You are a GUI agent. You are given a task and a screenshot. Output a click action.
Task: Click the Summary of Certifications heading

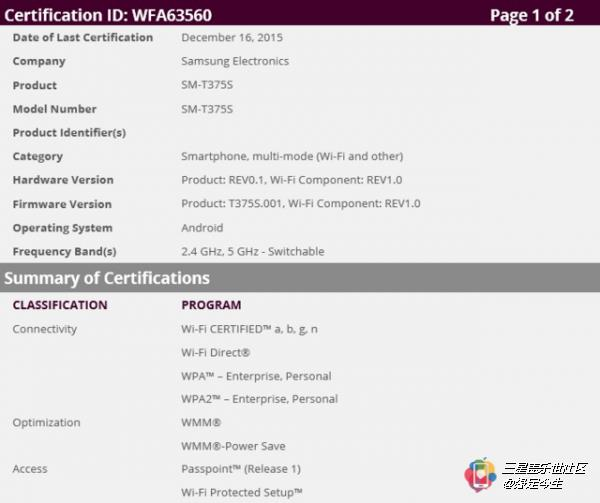107,278
